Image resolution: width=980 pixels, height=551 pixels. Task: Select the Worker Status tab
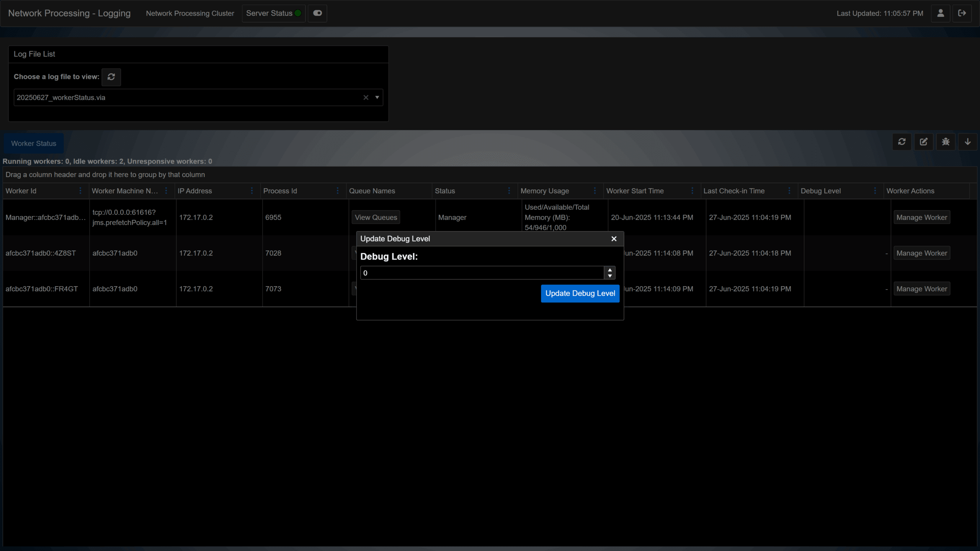point(34,143)
